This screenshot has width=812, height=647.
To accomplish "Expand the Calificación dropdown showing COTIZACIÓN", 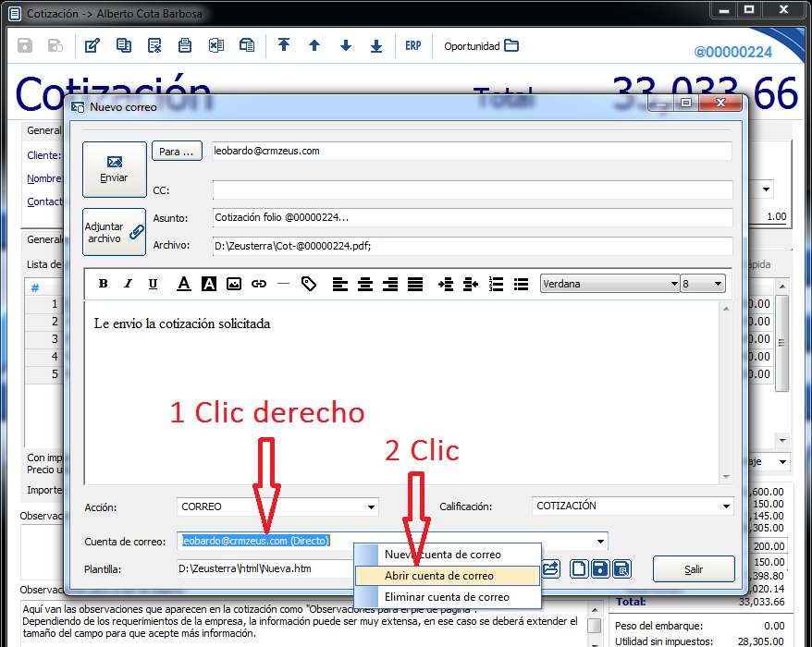I will pos(725,507).
